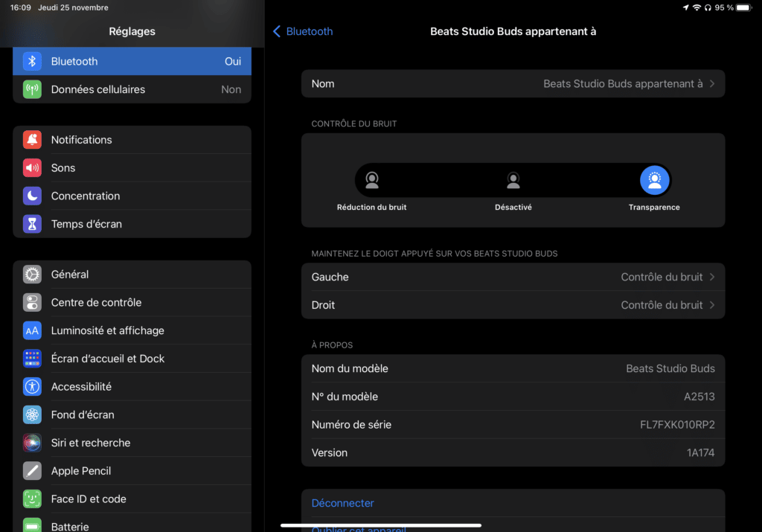762x532 pixels.
Task: Tap the Écran d'accueil et Dock grid icon
Action: click(x=32, y=359)
